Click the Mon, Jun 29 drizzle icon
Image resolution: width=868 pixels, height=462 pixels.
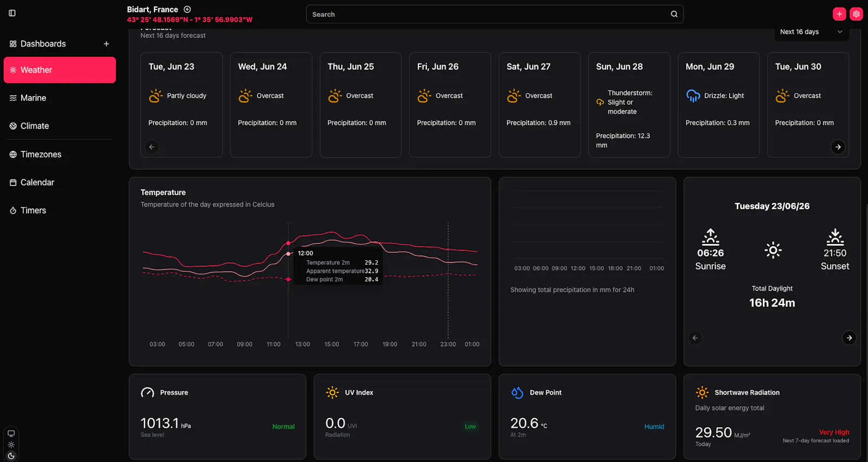693,96
